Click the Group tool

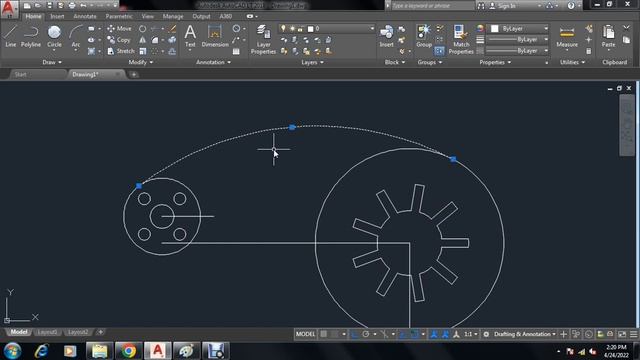(x=424, y=36)
